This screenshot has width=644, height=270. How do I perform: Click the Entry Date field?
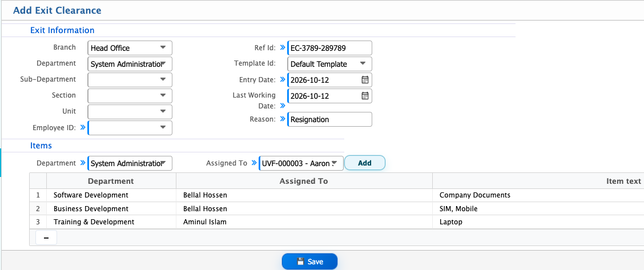point(329,80)
